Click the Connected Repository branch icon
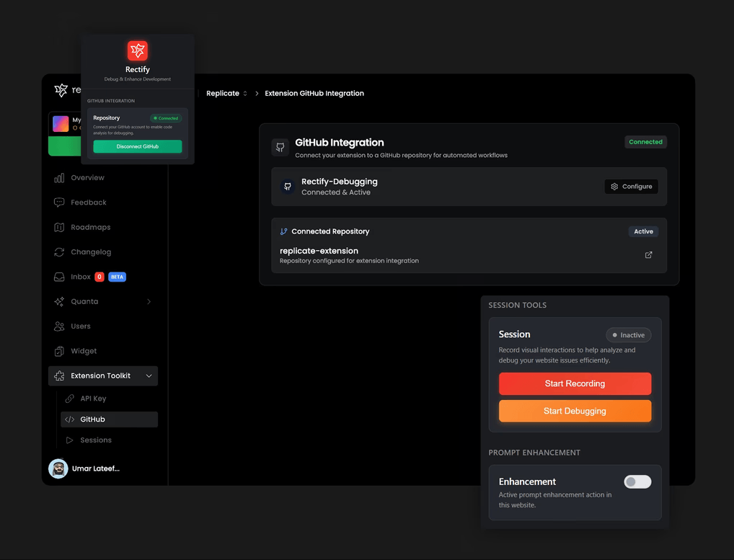The height and width of the screenshot is (560, 734). coord(283,231)
